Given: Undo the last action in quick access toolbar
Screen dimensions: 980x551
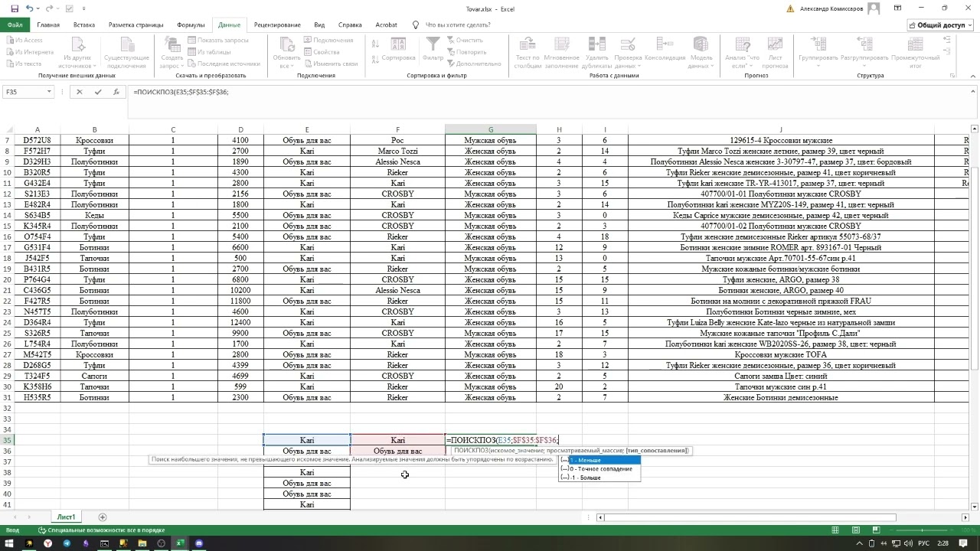Looking at the screenshot, I should pyautogui.click(x=30, y=8).
